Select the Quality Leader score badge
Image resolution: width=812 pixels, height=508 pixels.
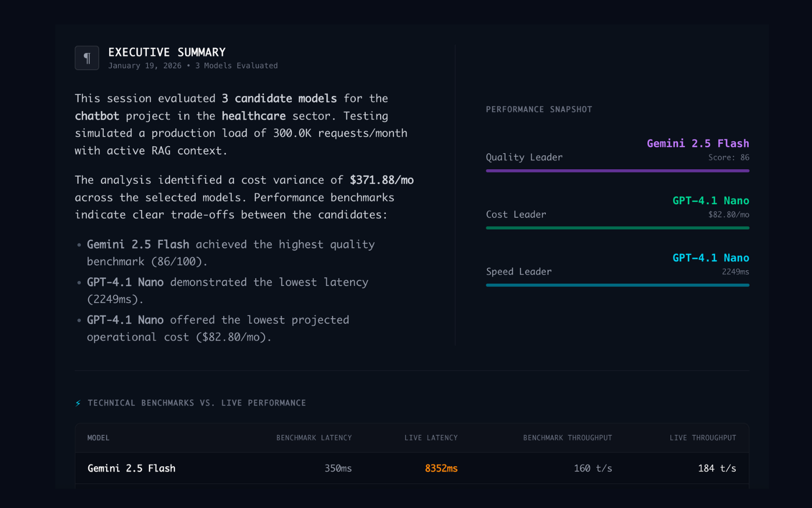(x=726, y=157)
